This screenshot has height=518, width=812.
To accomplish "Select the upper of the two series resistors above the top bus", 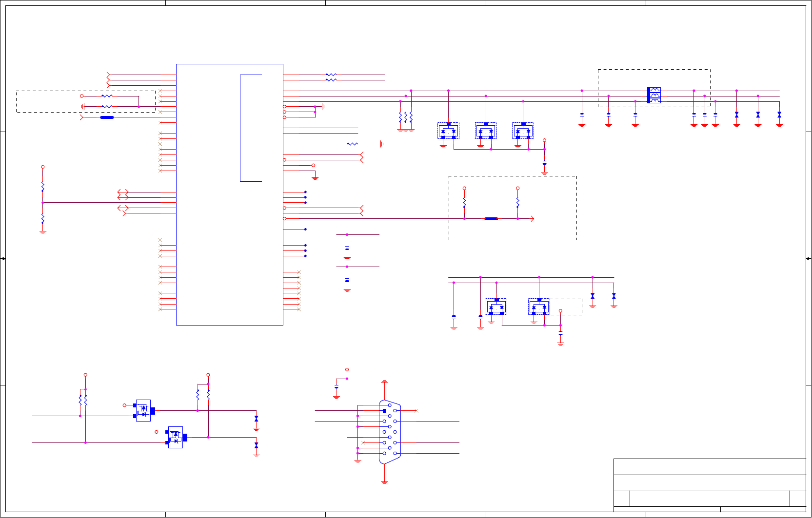I will click(331, 75).
